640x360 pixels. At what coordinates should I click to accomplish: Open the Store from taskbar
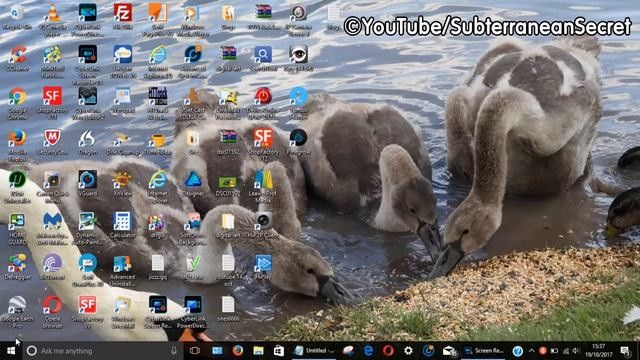click(279, 351)
